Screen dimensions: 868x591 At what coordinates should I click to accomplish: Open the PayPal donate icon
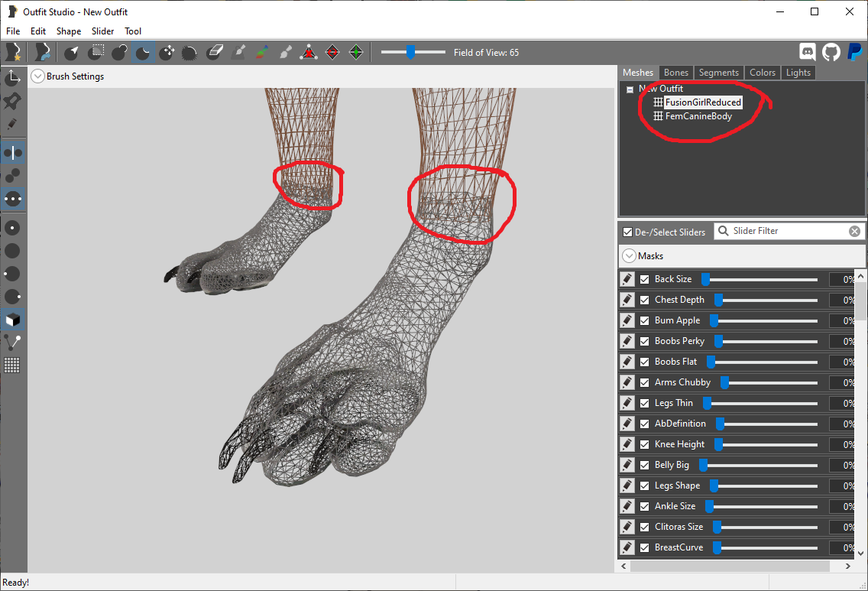[855, 52]
